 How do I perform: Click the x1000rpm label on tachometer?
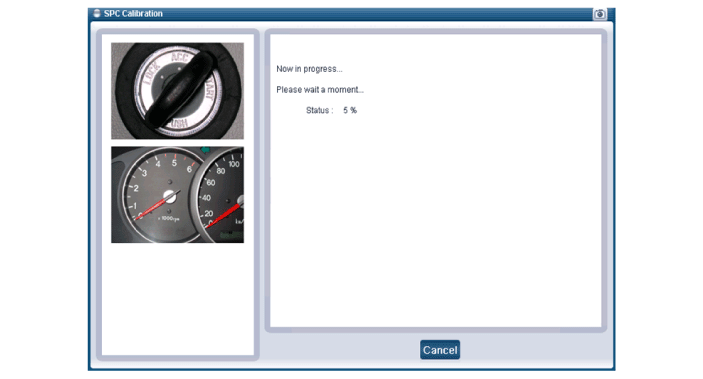169,218
